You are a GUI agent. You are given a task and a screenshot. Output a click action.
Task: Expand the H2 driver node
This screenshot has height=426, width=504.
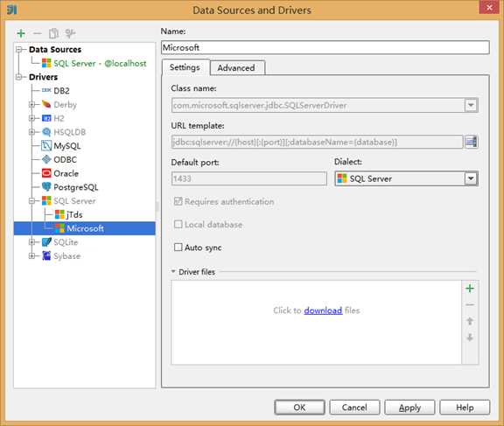click(31, 118)
